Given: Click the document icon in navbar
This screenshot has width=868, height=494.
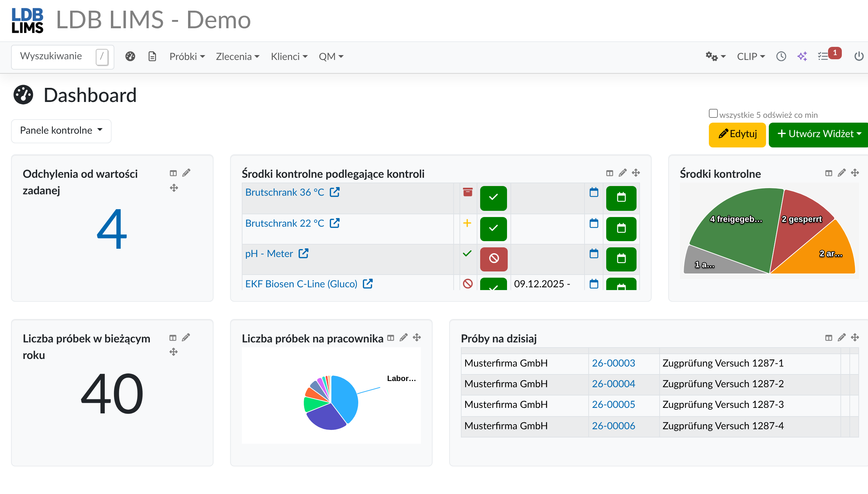Looking at the screenshot, I should pyautogui.click(x=152, y=56).
